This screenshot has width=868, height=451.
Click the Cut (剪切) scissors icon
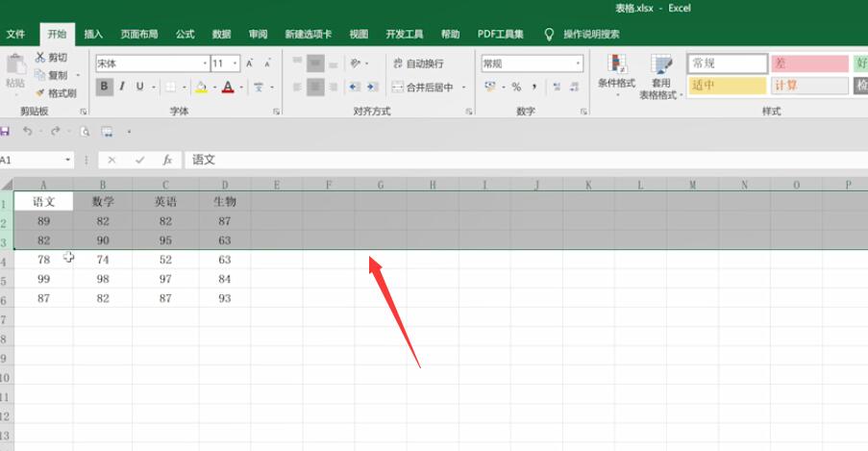click(x=39, y=57)
